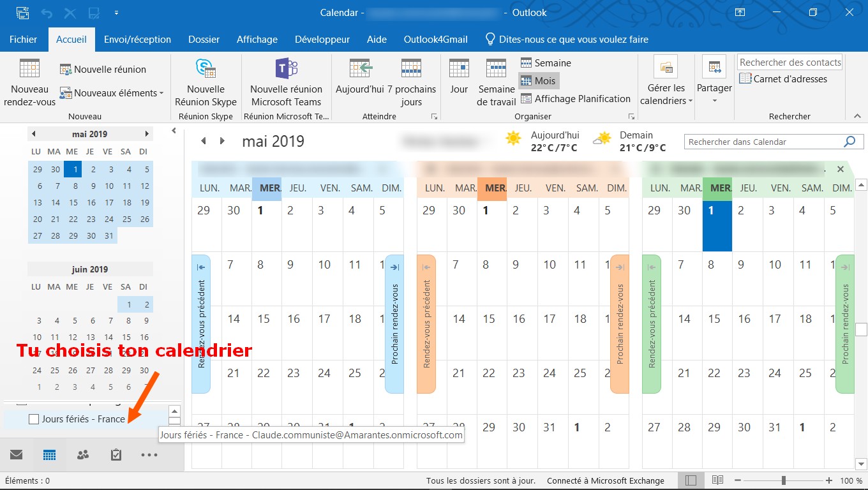Click the Nouvelle réunion button
The width and height of the screenshot is (868, 490).
(103, 69)
